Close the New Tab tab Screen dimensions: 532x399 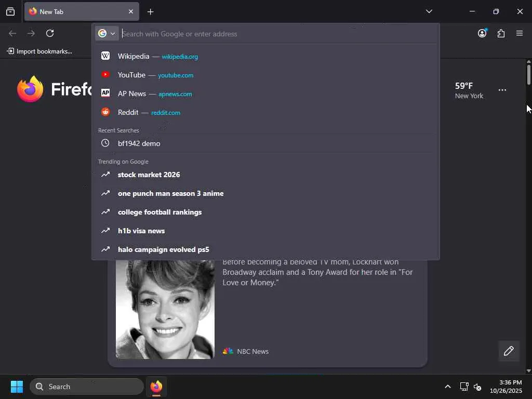pyautogui.click(x=130, y=11)
